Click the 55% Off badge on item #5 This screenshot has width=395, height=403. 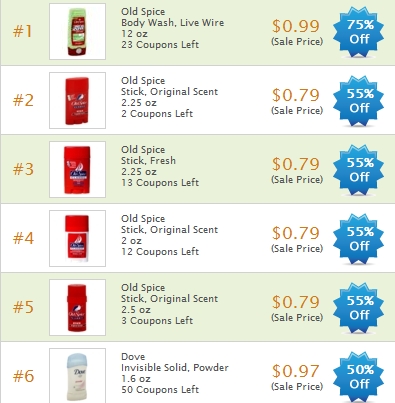358,308
